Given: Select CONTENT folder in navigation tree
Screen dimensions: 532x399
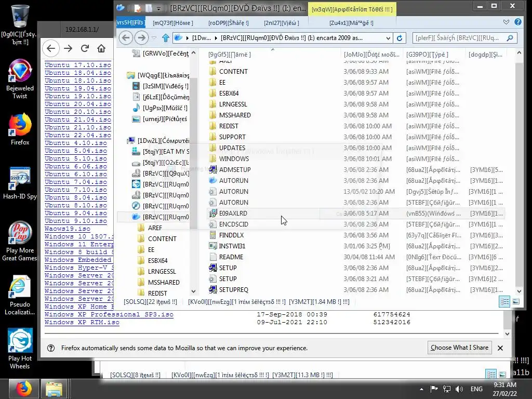Looking at the screenshot, I should [x=162, y=239].
